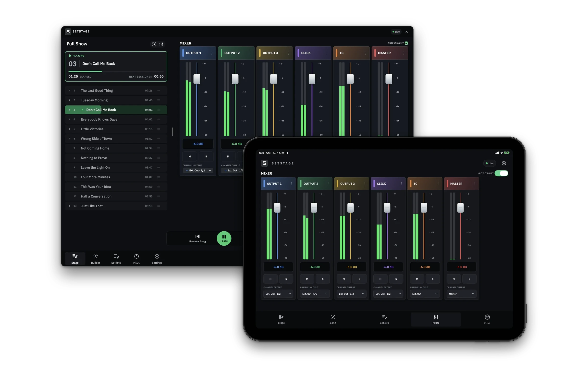Click the Live status badge on tablet
Screen dimensions: 588x368
(x=490, y=163)
